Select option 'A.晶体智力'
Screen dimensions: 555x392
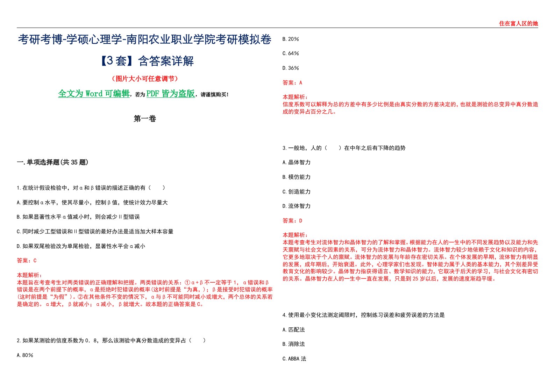297,162
